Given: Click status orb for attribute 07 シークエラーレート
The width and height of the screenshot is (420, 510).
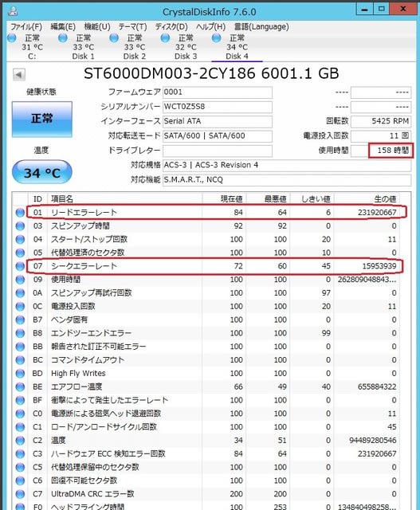Looking at the screenshot, I should tap(20, 266).
